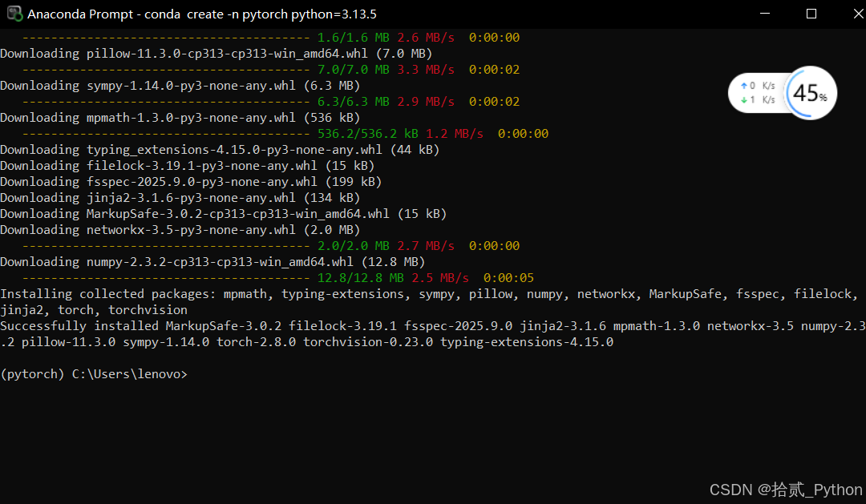Click the '2.9 MB/s' download speed

point(426,102)
